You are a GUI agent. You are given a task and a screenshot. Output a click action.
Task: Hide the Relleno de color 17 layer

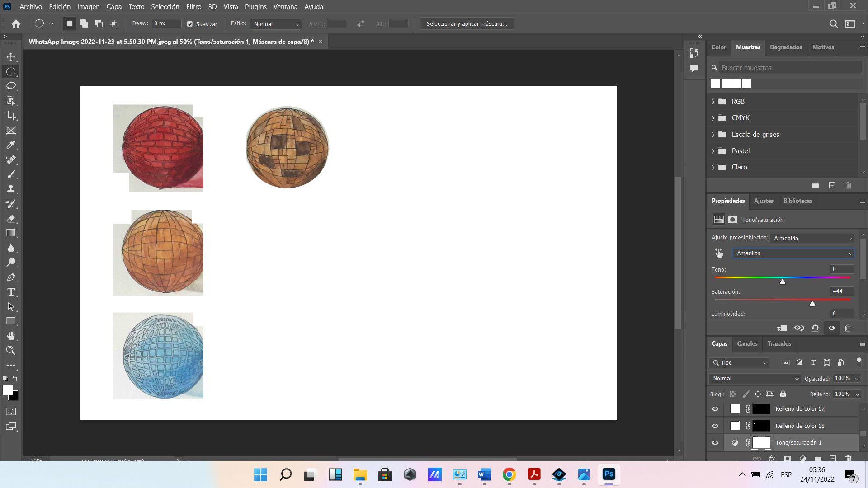click(715, 409)
